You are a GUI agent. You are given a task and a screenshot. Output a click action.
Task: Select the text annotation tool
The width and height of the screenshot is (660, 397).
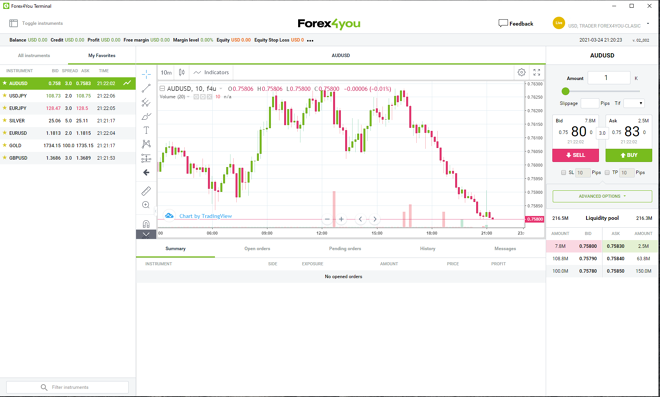(x=146, y=130)
